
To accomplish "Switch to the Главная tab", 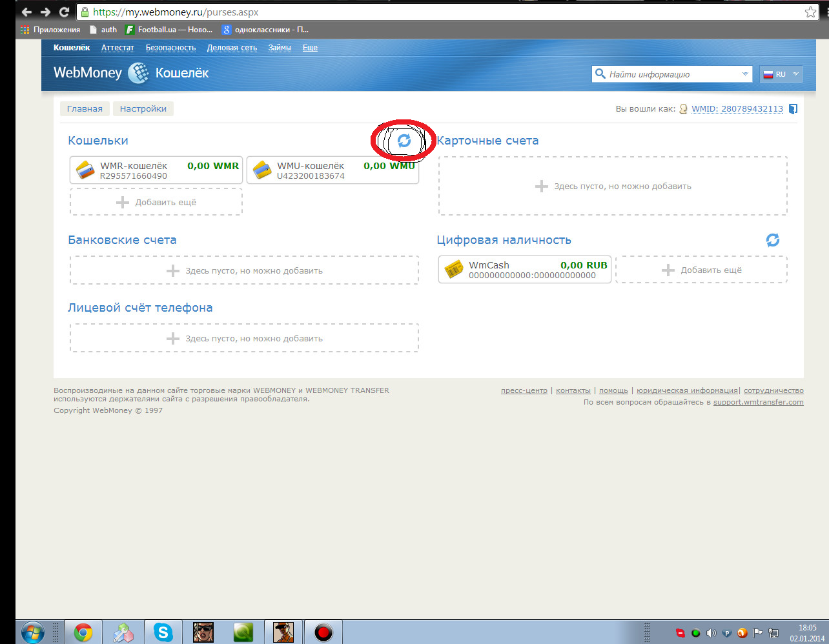I will [85, 108].
